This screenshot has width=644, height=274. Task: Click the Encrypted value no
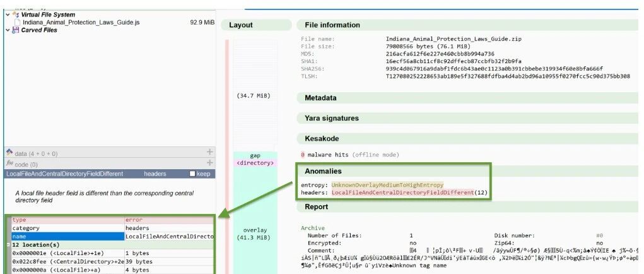(x=413, y=243)
